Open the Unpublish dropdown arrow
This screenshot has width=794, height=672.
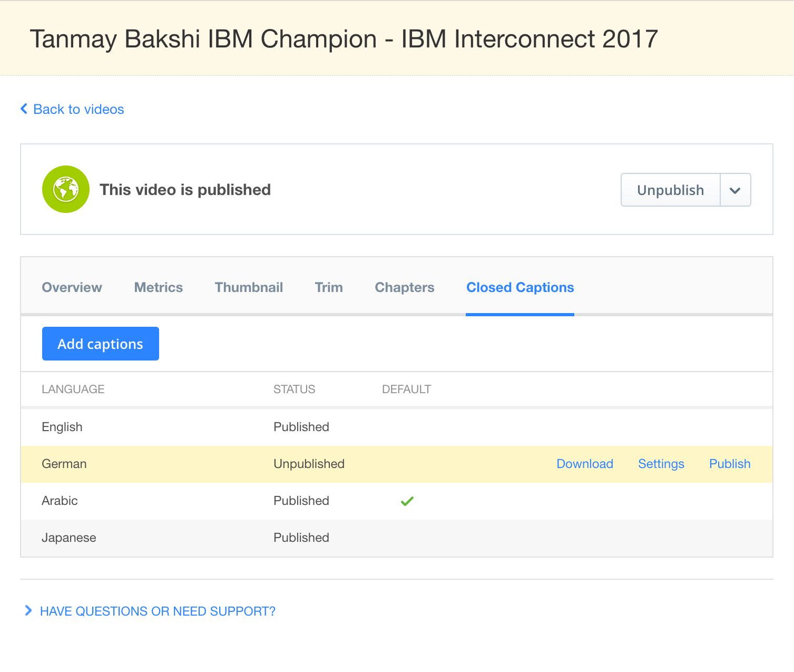[736, 190]
